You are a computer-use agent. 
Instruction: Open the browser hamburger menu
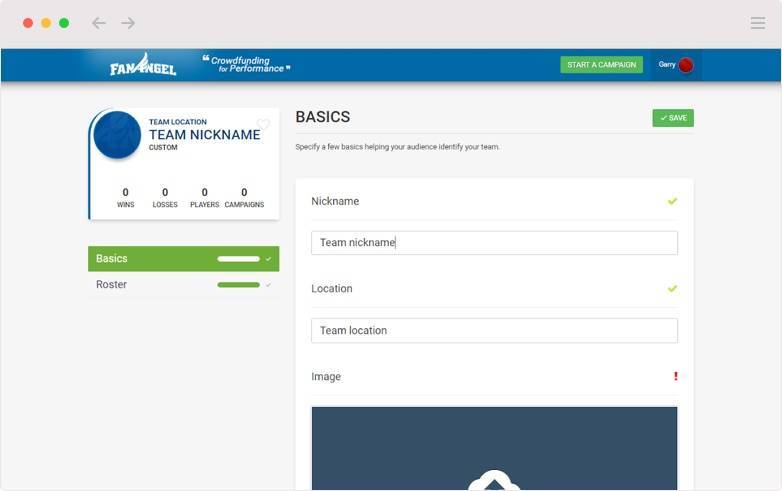tap(757, 23)
